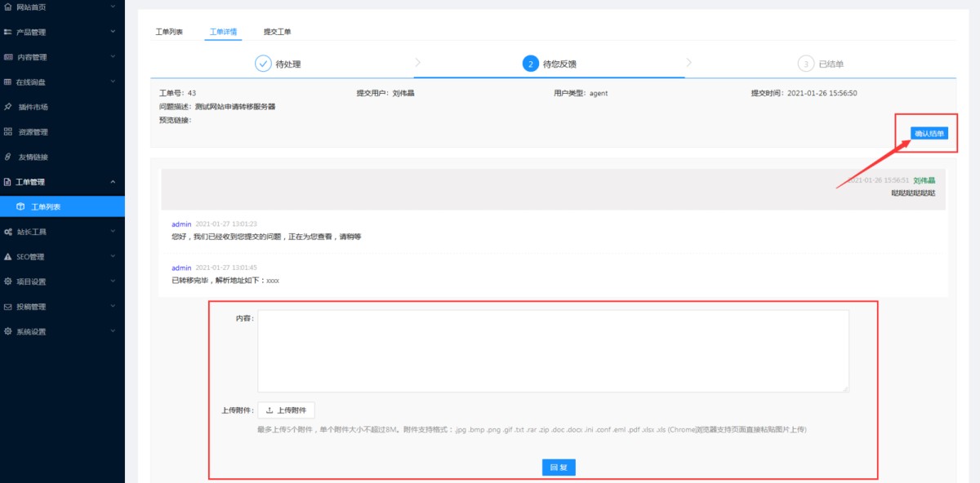Click the SEO管理 warning triangle icon
980x483 pixels.
point(8,257)
